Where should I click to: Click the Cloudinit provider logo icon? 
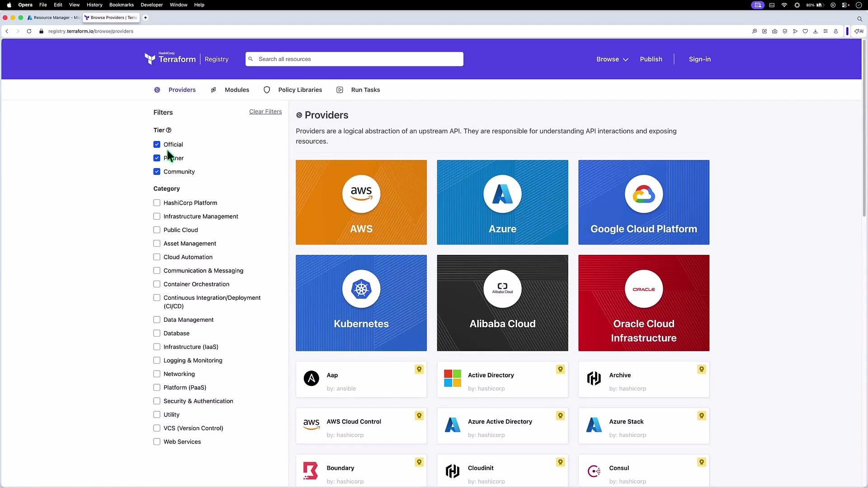pyautogui.click(x=453, y=471)
